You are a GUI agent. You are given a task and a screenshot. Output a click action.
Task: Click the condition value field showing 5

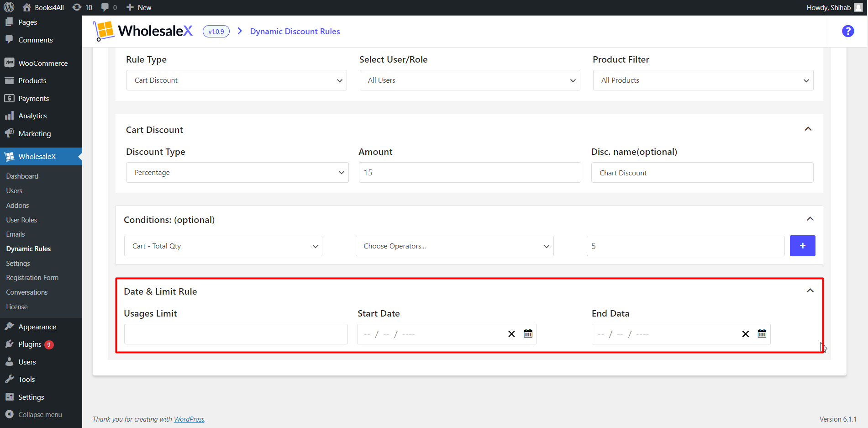685,246
